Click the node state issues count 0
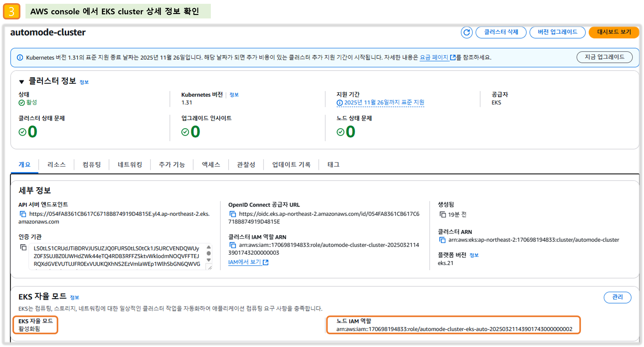 351,132
